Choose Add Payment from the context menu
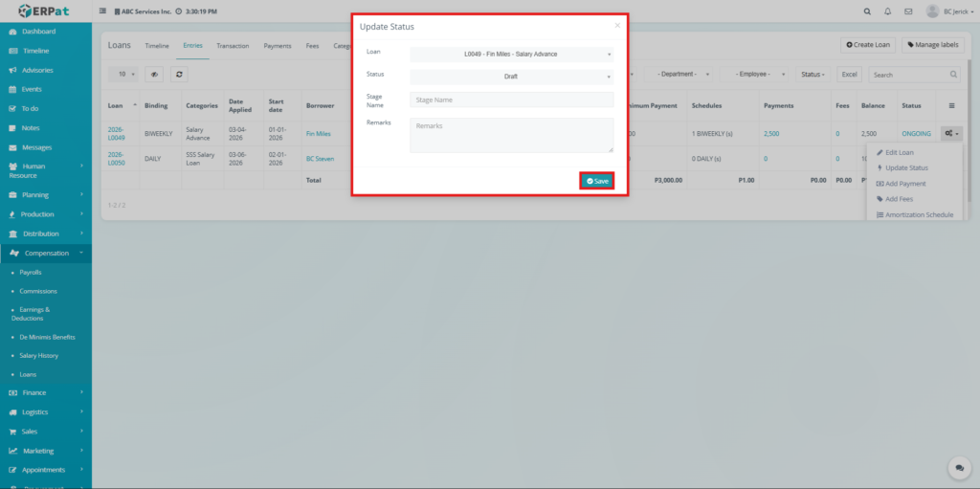The height and width of the screenshot is (489, 980). click(x=901, y=184)
